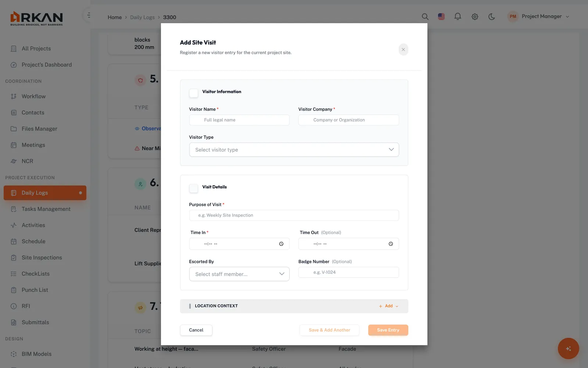Click the Time Out clock icon
Image resolution: width=588 pixels, height=368 pixels.
[x=391, y=244]
